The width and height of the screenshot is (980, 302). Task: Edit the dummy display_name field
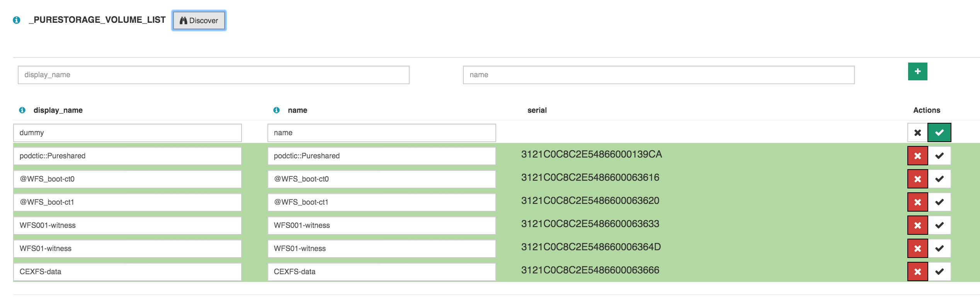[128, 133]
